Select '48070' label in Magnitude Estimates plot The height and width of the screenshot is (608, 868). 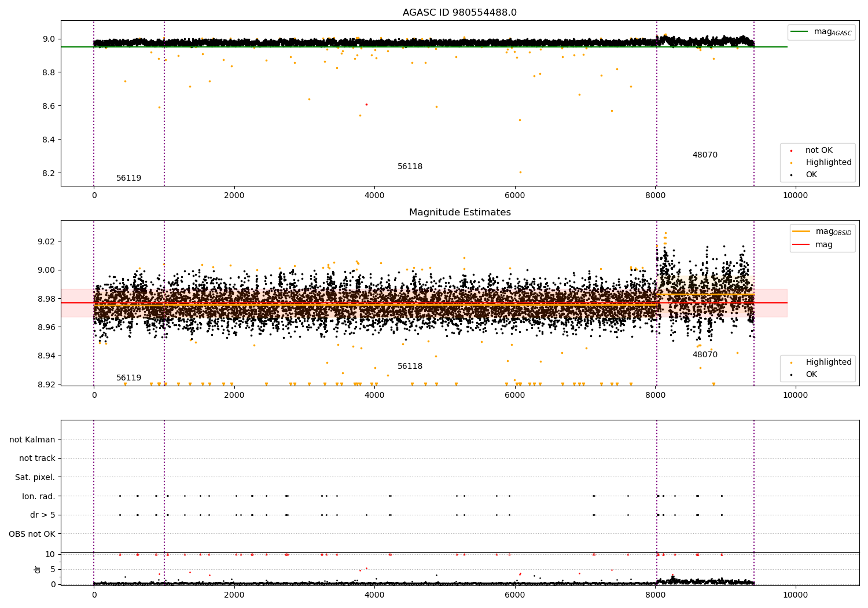pyautogui.click(x=705, y=355)
